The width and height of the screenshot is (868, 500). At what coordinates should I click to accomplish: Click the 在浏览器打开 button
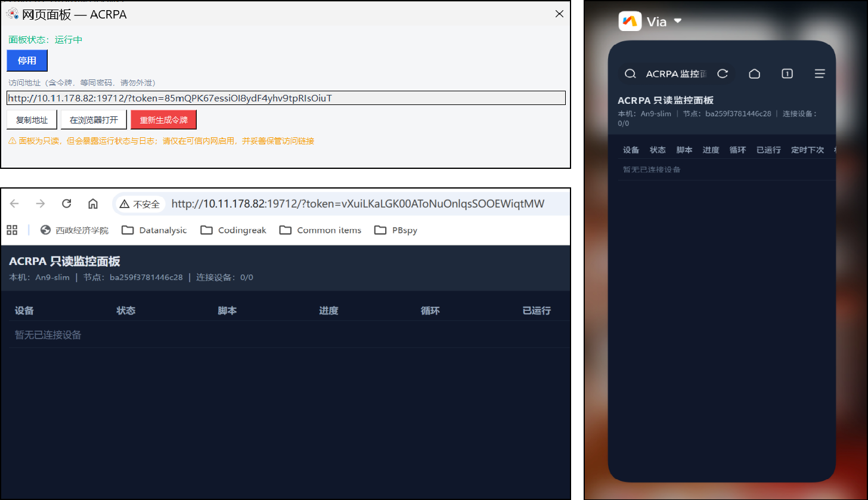coord(94,120)
